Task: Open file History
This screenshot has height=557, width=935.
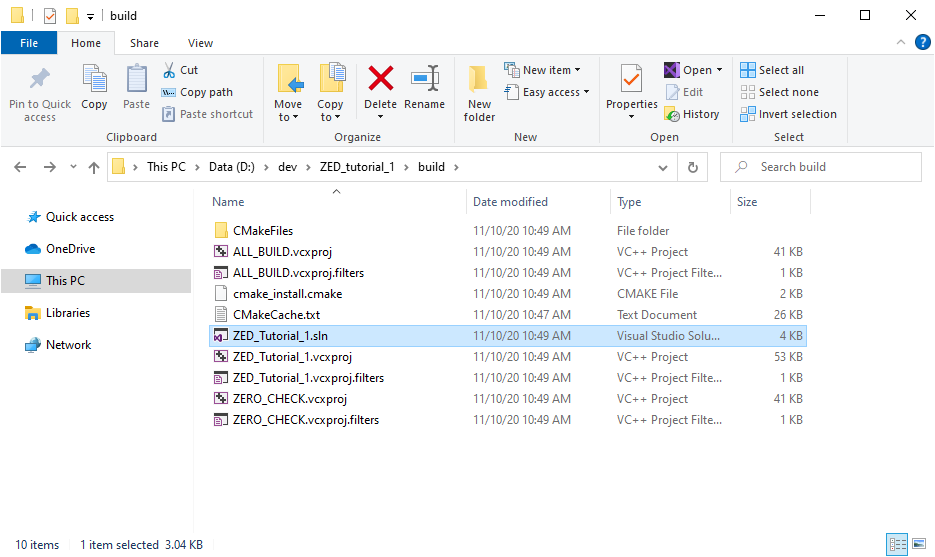Action: [692, 114]
